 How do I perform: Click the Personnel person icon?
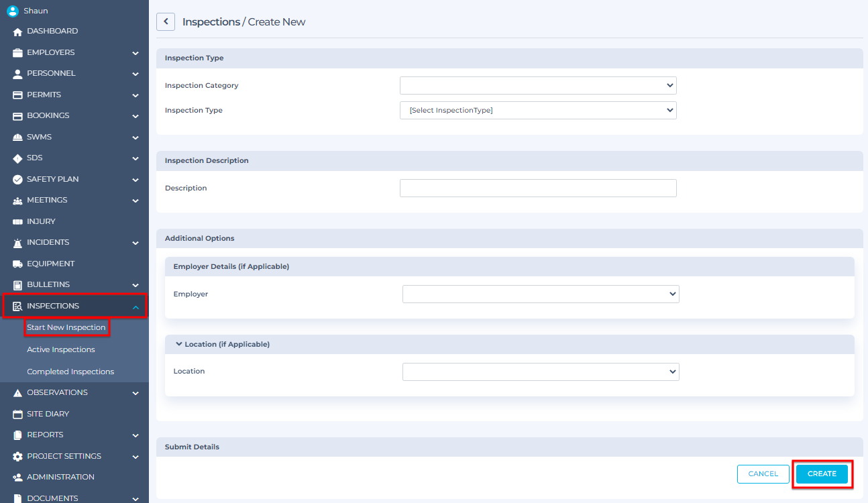tap(18, 74)
